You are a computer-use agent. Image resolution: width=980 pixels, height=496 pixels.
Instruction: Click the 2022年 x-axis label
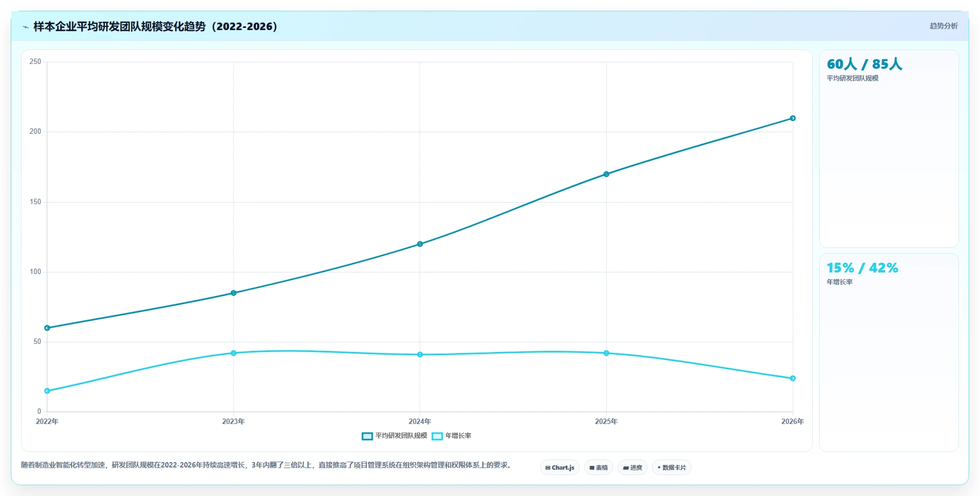coord(47,421)
